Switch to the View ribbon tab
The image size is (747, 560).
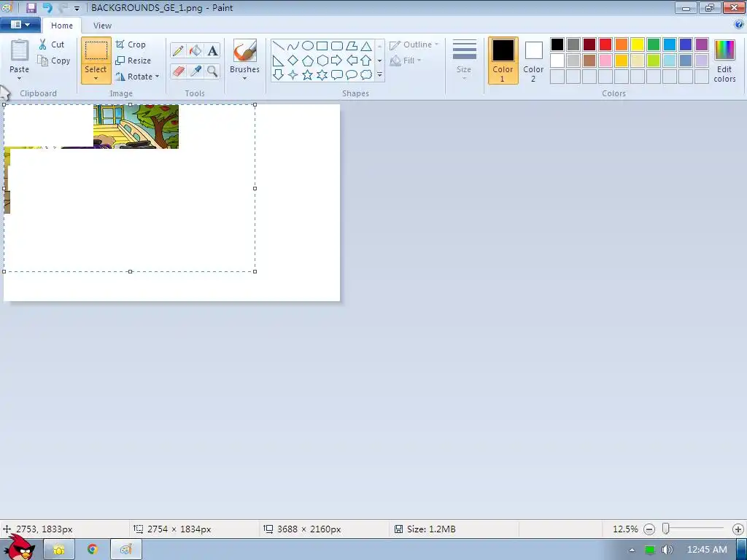102,26
